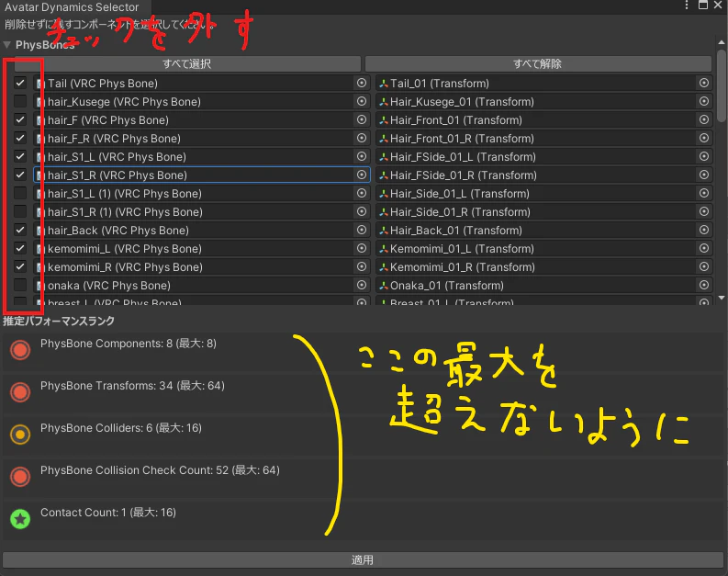Click the すべて選択 (select all) button

pos(187,63)
